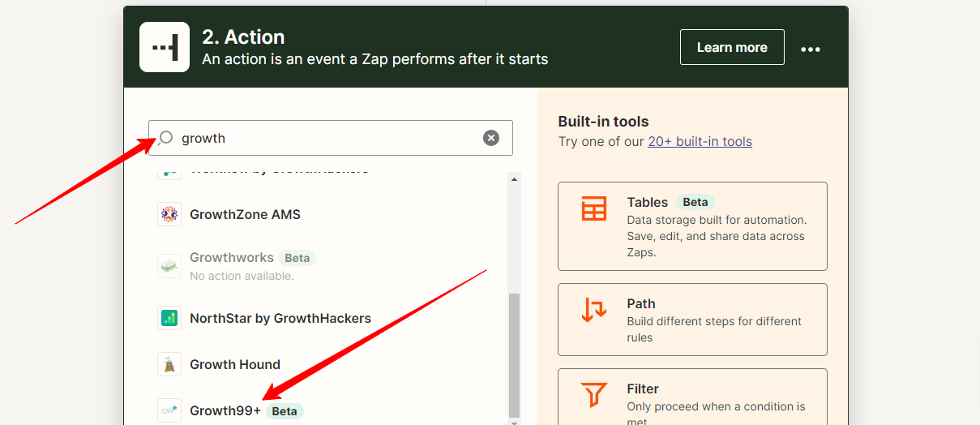
Task: Open the Tables built-in tool card
Action: coord(692,226)
